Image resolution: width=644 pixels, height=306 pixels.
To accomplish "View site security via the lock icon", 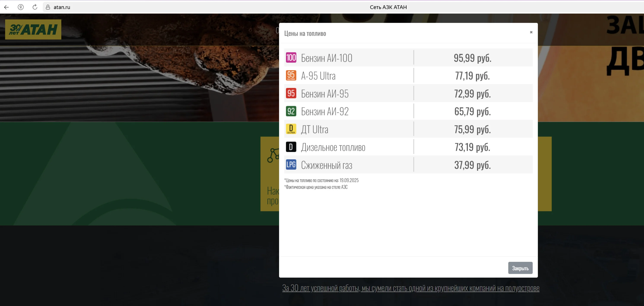I will [48, 7].
